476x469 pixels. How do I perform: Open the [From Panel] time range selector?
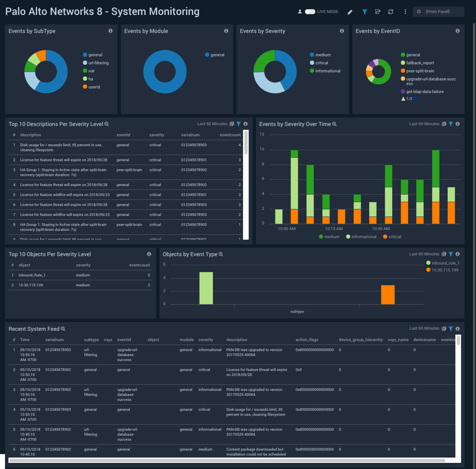[x=439, y=11]
